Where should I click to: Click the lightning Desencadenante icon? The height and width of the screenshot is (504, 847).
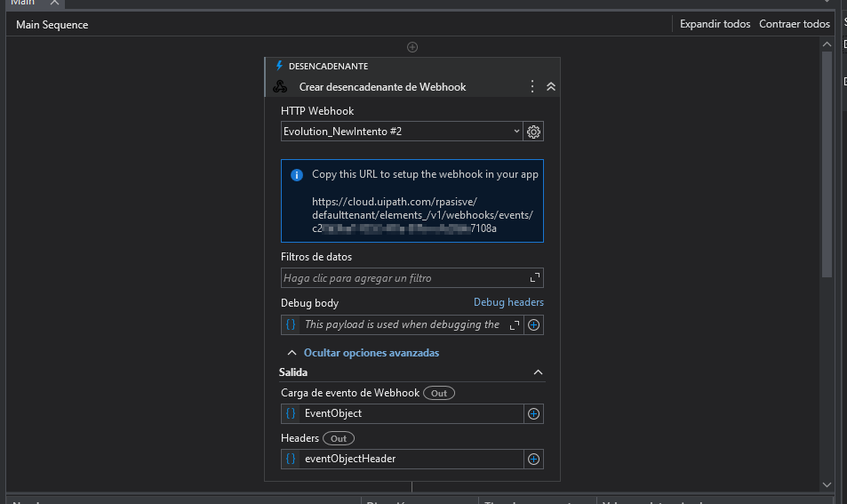click(x=279, y=66)
